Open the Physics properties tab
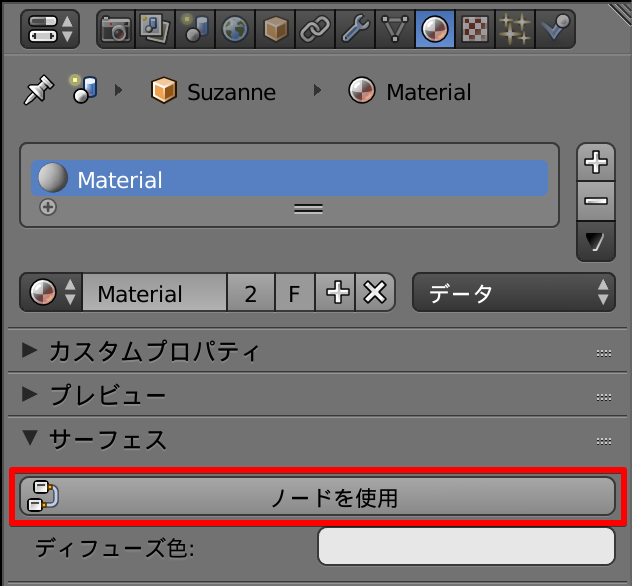The width and height of the screenshot is (632, 586). point(555,29)
